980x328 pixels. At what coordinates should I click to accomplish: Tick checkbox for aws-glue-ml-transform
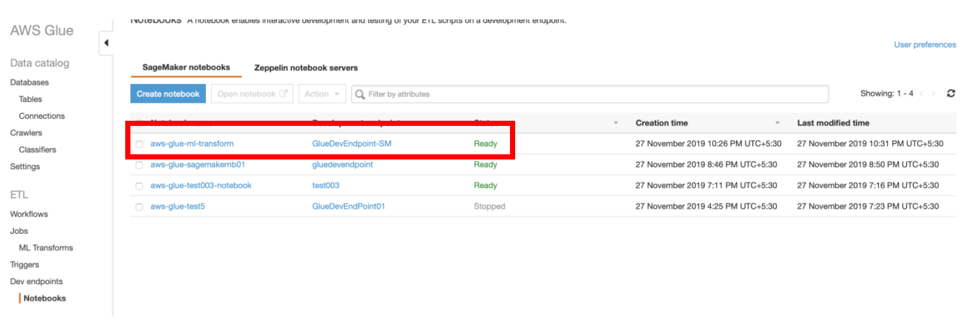click(139, 144)
